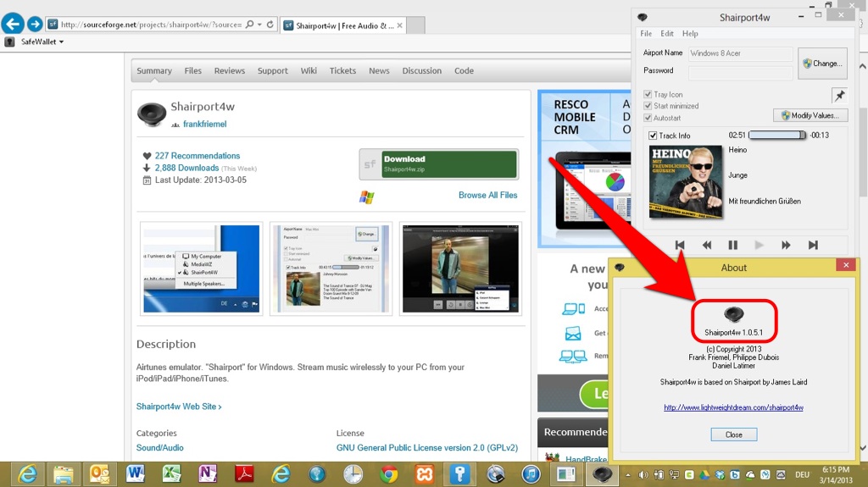Open the address bar search dropdown arrow
The width and height of the screenshot is (868, 487).
pyautogui.click(x=259, y=25)
